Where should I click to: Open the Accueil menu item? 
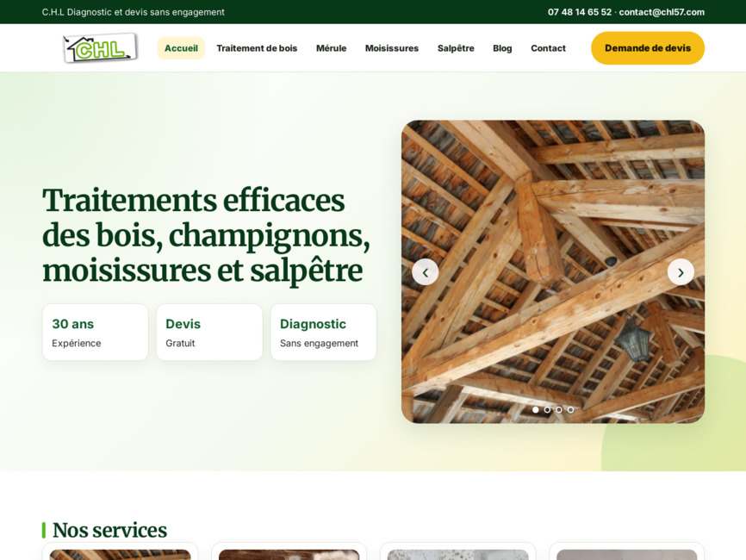tap(181, 48)
